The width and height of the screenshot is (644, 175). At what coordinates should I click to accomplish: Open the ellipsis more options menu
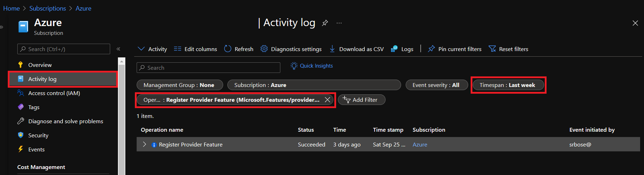pyautogui.click(x=339, y=23)
